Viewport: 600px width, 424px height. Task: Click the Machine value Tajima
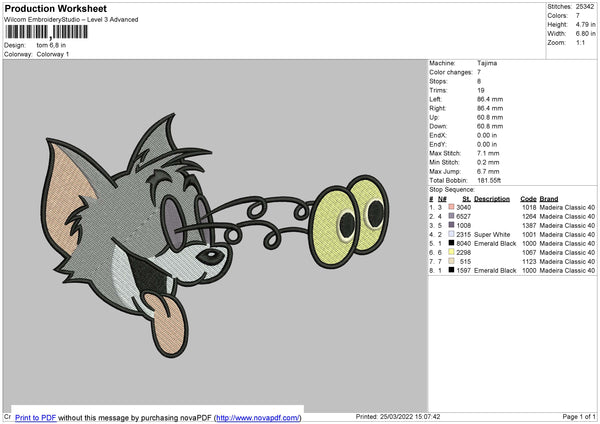click(x=487, y=63)
